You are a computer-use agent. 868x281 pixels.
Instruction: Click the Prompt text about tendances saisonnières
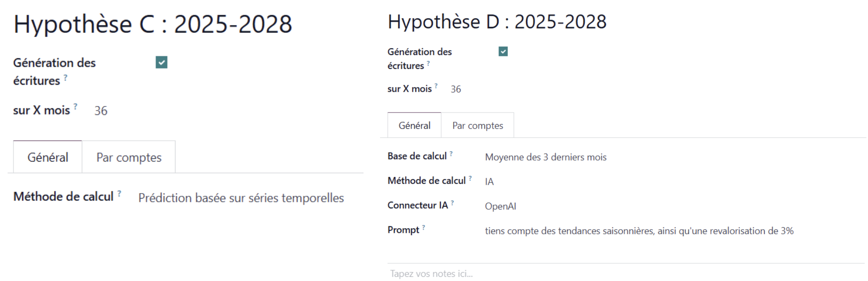point(639,231)
